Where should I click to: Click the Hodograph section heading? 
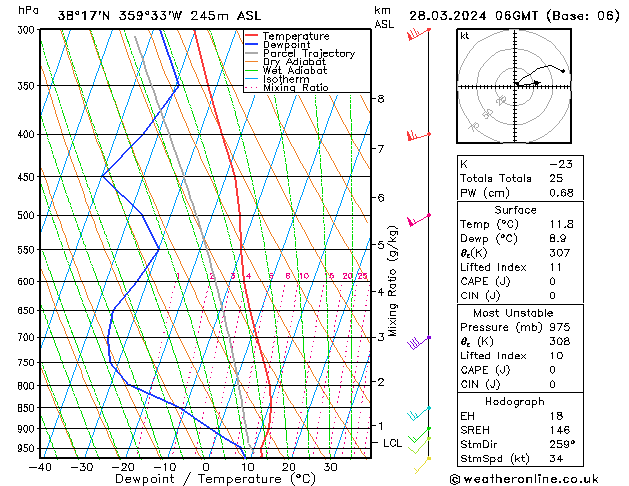pos(515,402)
